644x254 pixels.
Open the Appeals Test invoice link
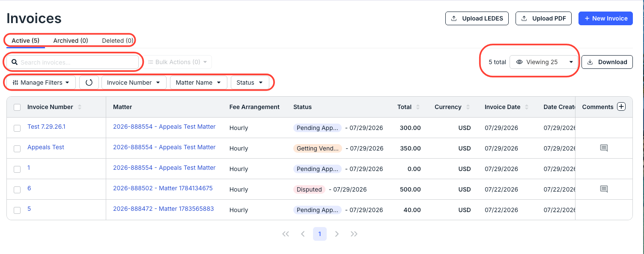tap(46, 147)
